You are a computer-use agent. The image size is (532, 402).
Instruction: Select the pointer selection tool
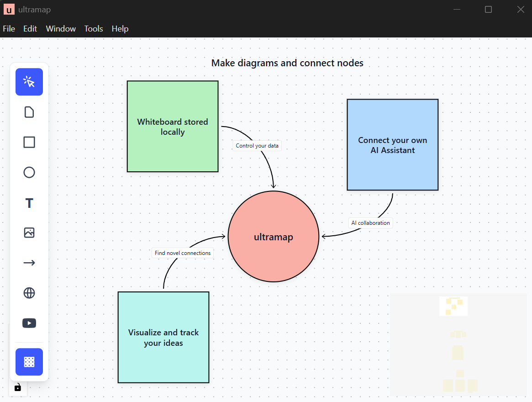[x=29, y=82]
